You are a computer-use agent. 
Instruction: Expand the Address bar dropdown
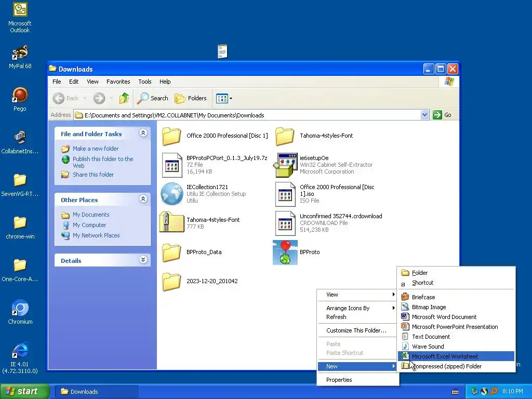(424, 115)
